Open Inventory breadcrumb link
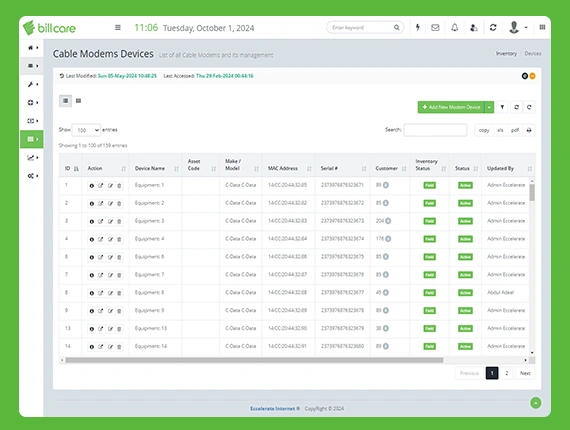This screenshot has width=570, height=430. [x=506, y=53]
